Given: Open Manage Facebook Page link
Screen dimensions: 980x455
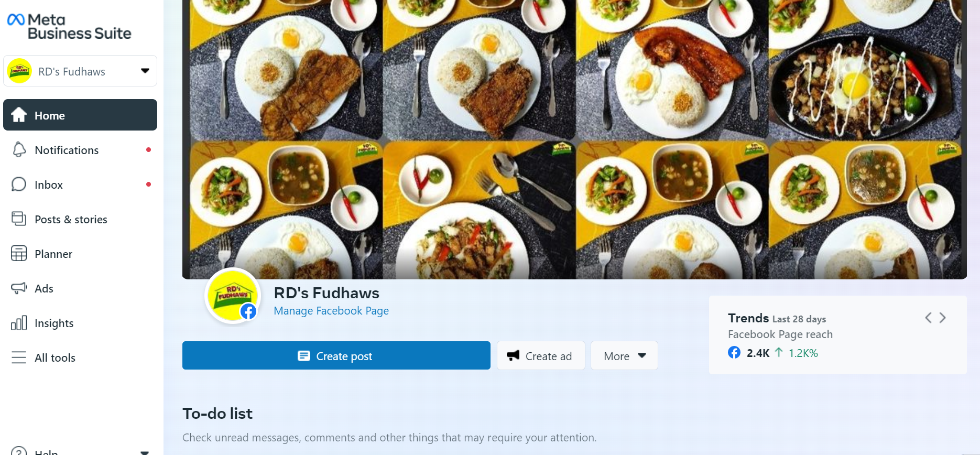Looking at the screenshot, I should coord(331,311).
